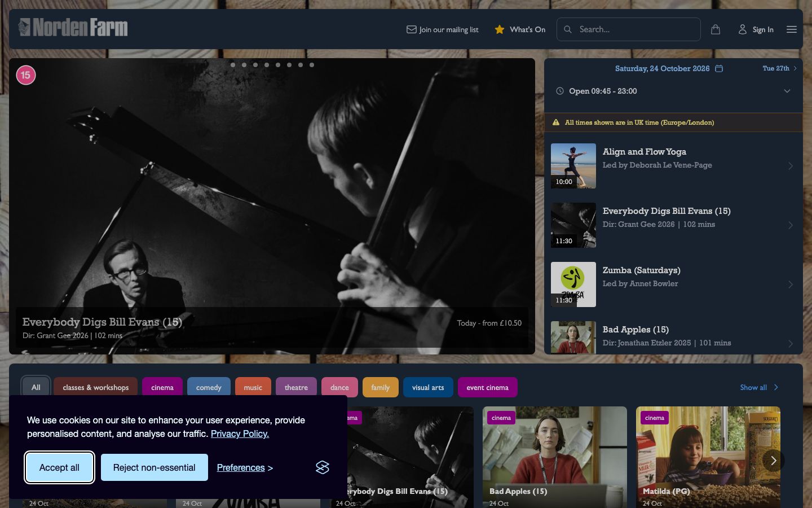This screenshot has height=508, width=812.
Task: Click Show all events link
Action: 759,387
